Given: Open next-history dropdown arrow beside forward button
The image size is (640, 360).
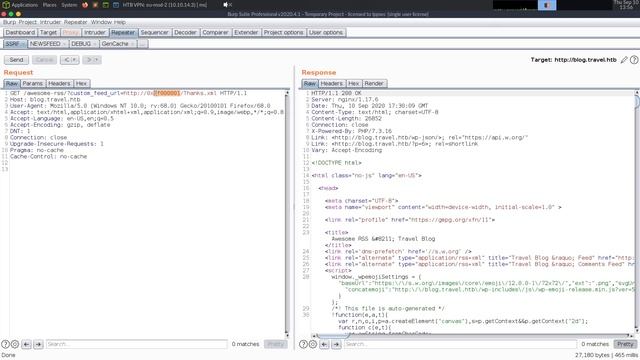Looking at the screenshot, I should click(x=97, y=60).
